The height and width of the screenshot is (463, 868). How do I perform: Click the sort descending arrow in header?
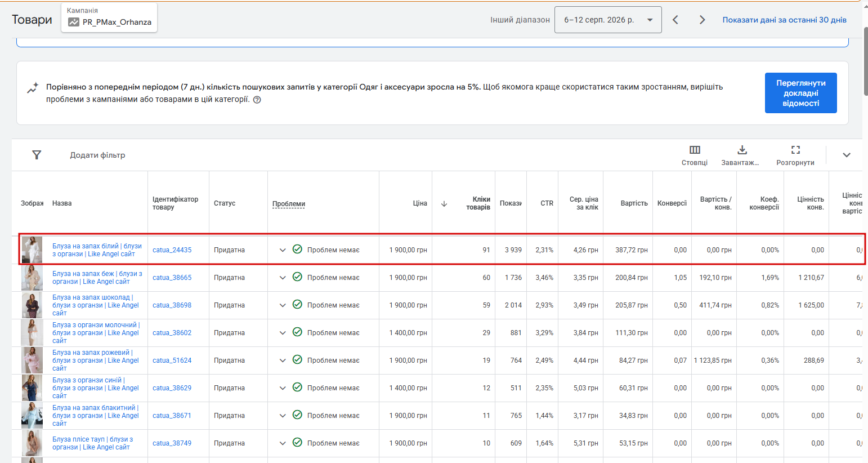(444, 204)
